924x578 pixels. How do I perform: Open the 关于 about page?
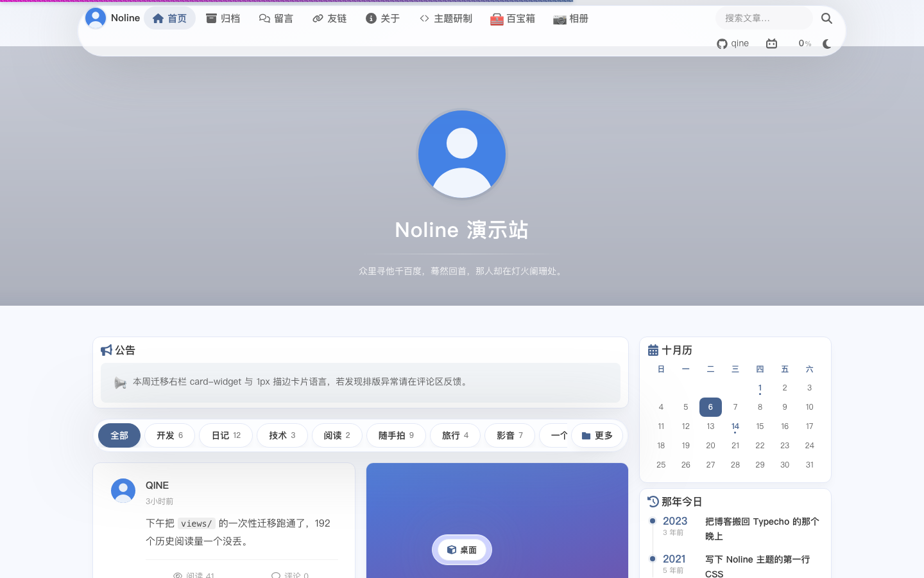(382, 19)
